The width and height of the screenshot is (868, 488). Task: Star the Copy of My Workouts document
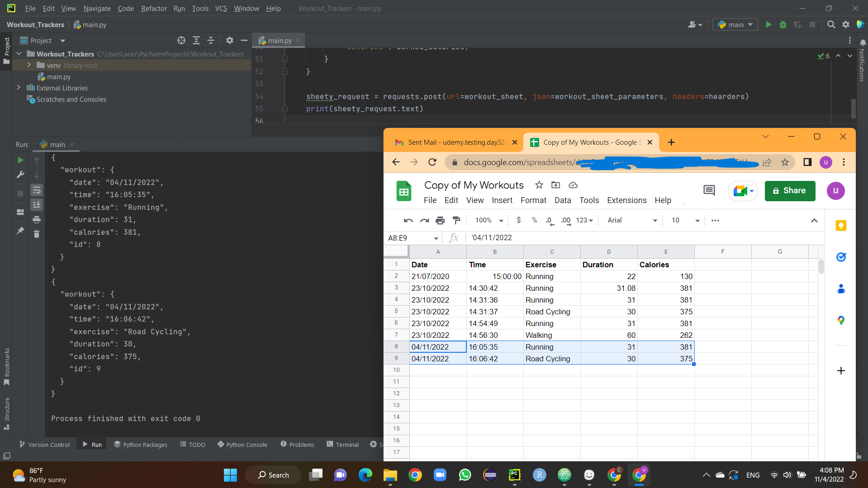point(539,185)
